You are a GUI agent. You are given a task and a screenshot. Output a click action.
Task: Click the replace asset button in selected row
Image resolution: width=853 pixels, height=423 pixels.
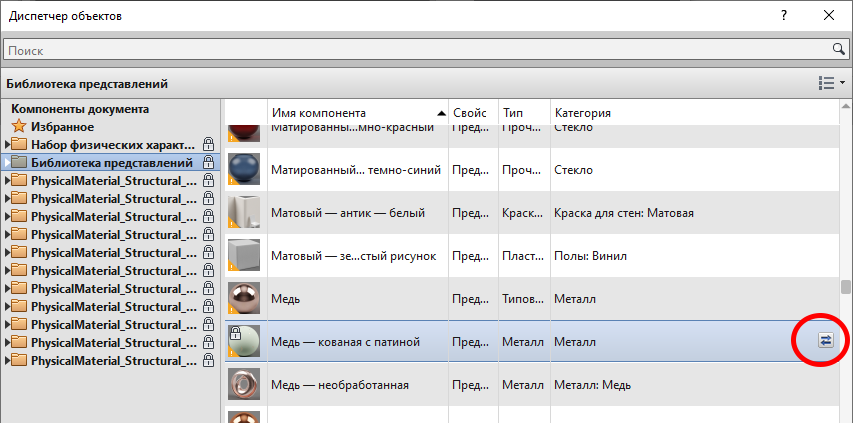point(825,341)
